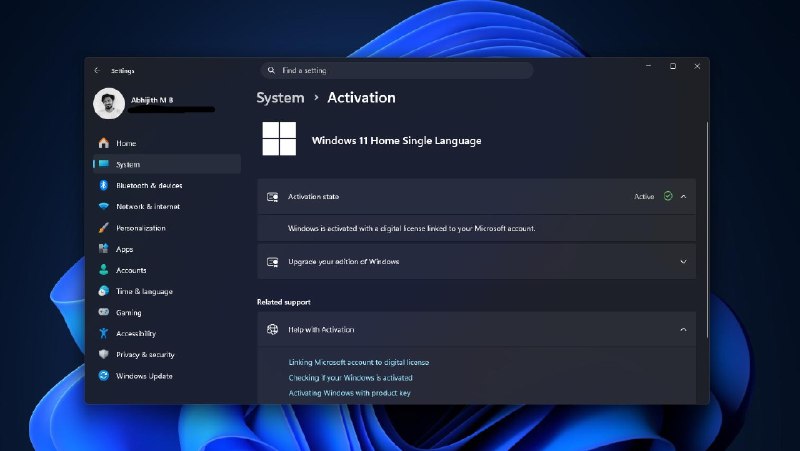The image size is (800, 451).
Task: Collapse the Activation state section chevron
Action: pos(683,196)
